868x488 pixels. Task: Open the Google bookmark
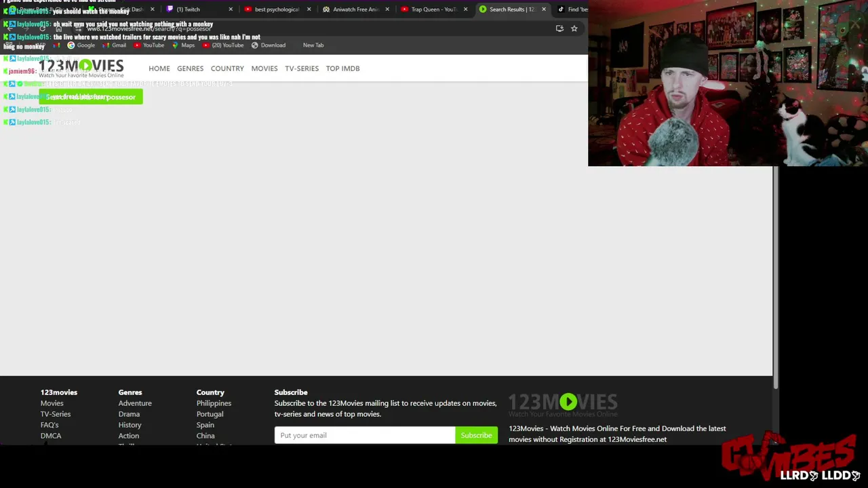point(81,45)
